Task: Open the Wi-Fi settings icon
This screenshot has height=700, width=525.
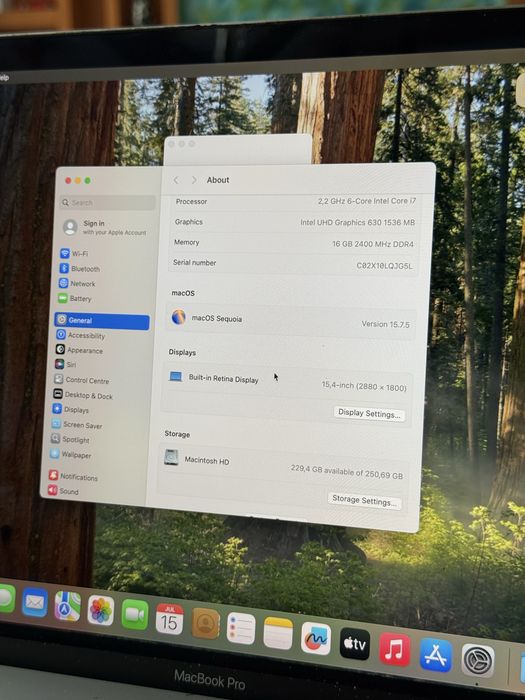Action: [x=65, y=253]
